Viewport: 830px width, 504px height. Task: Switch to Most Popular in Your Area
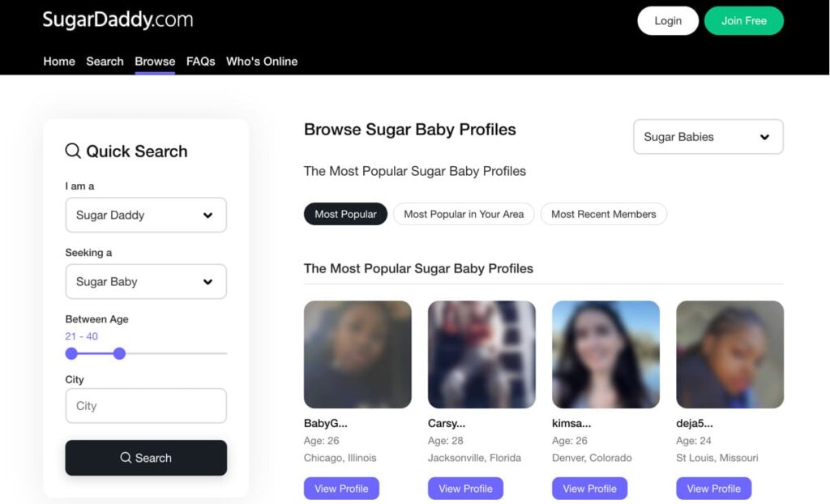[x=463, y=214]
